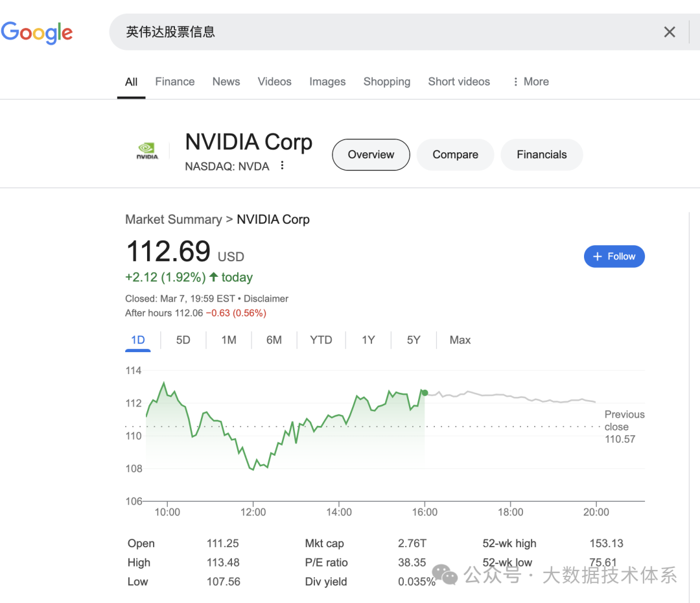Open the Images tab
Viewport: 700px width, 603px height.
click(x=327, y=82)
